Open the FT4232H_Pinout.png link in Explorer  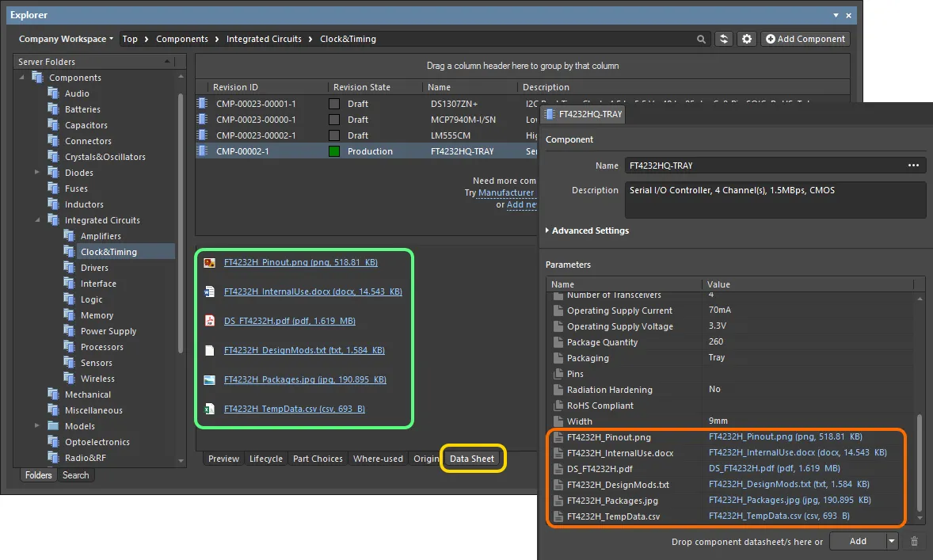(300, 262)
